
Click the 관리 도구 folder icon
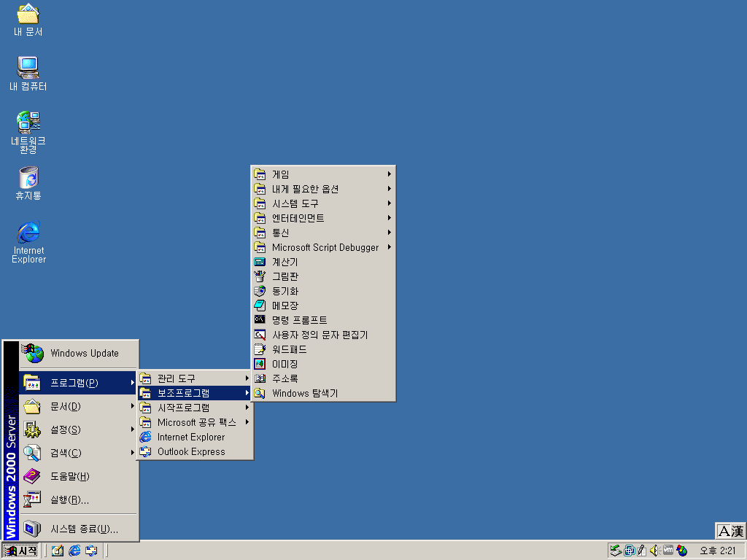coord(145,378)
